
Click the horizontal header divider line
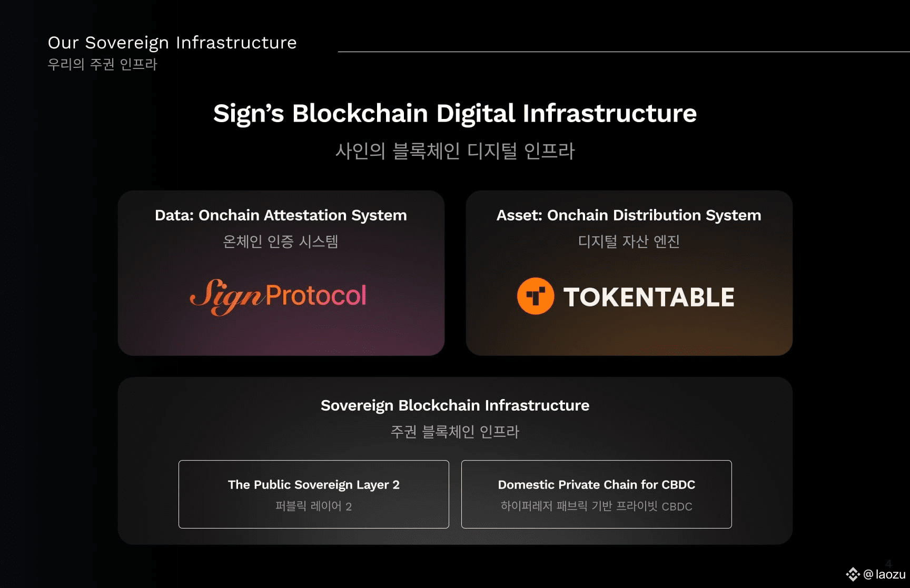click(624, 52)
